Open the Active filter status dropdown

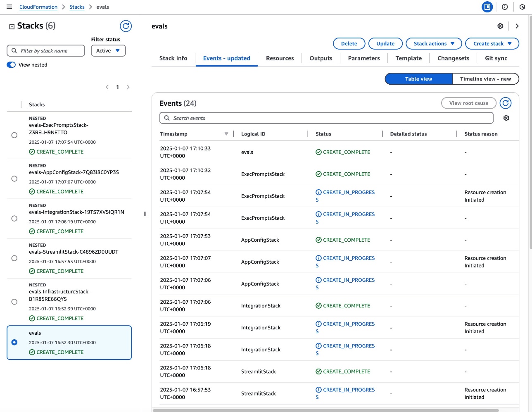108,50
